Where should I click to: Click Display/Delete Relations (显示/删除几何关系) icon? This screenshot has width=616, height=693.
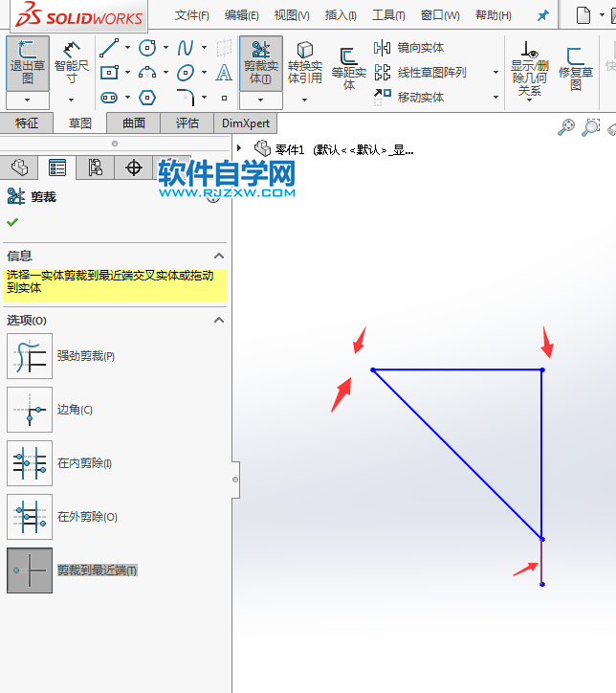[530, 69]
